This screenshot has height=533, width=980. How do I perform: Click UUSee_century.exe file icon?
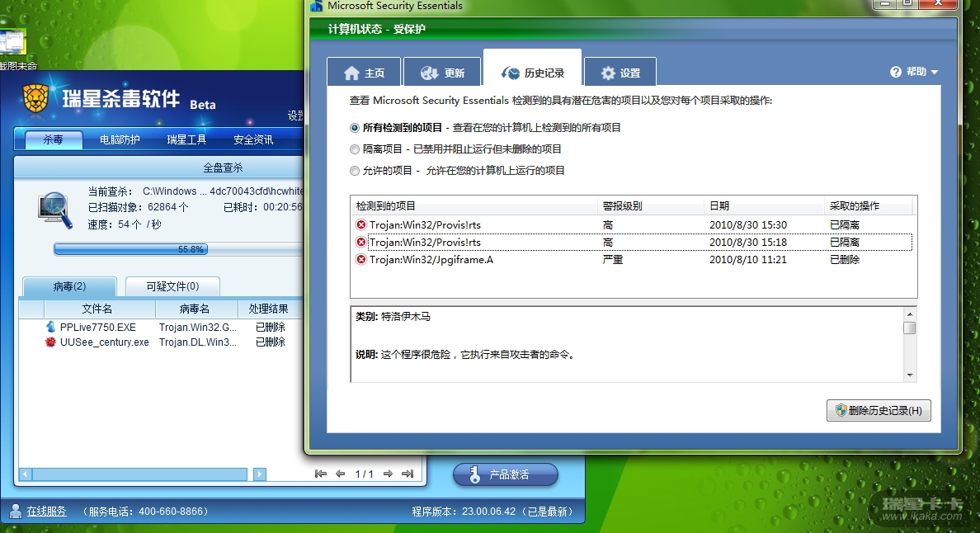coord(50,342)
